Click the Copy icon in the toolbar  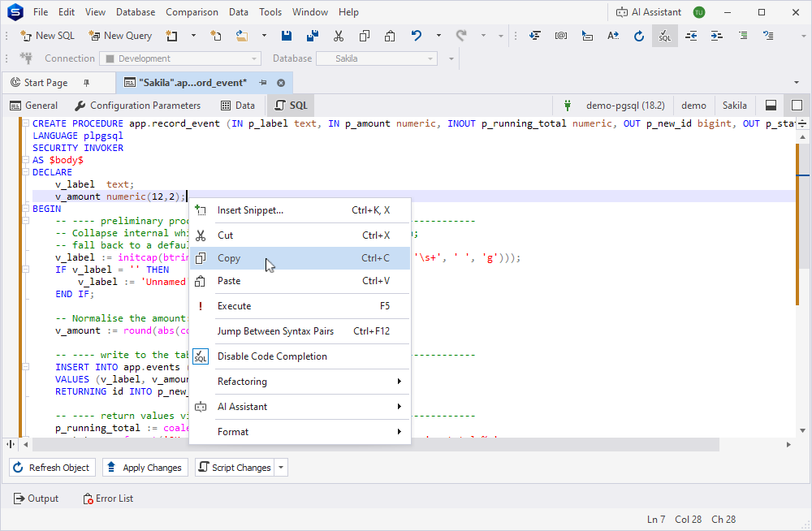coord(364,36)
